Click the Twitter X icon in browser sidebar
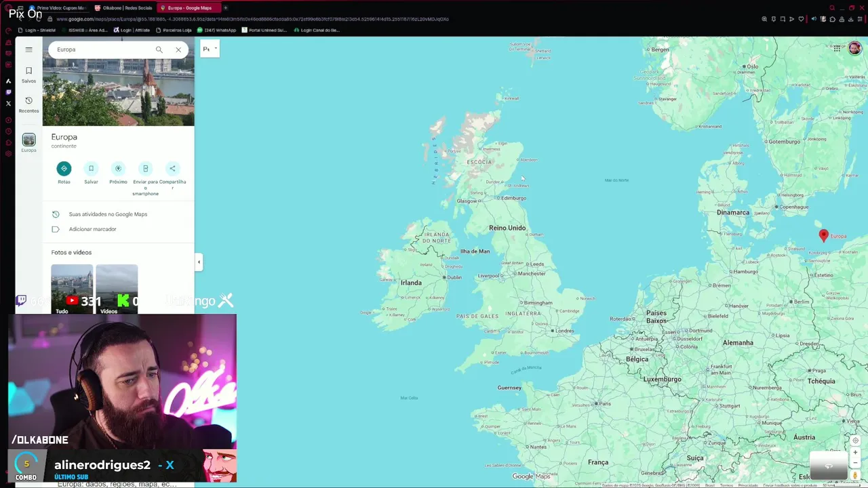 [8, 104]
